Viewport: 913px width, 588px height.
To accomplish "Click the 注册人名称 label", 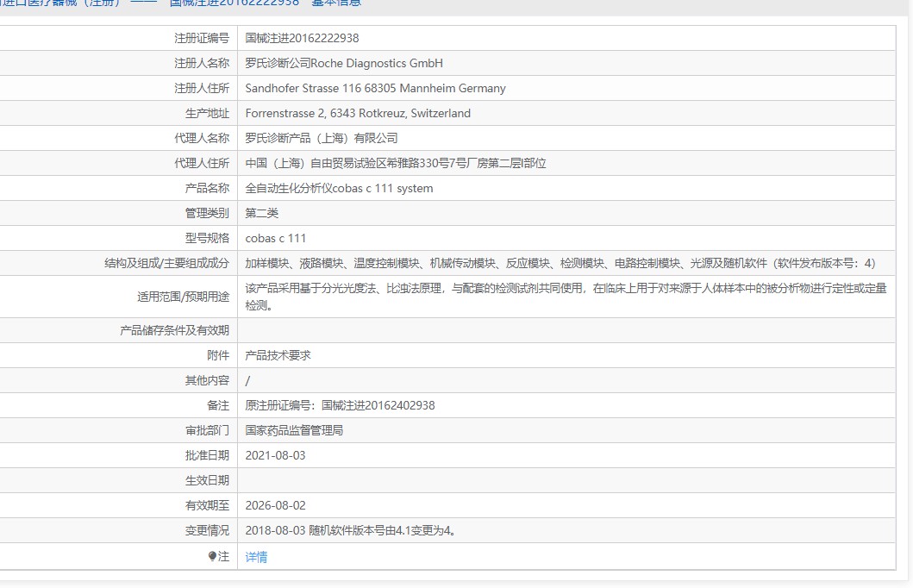I will [x=202, y=63].
